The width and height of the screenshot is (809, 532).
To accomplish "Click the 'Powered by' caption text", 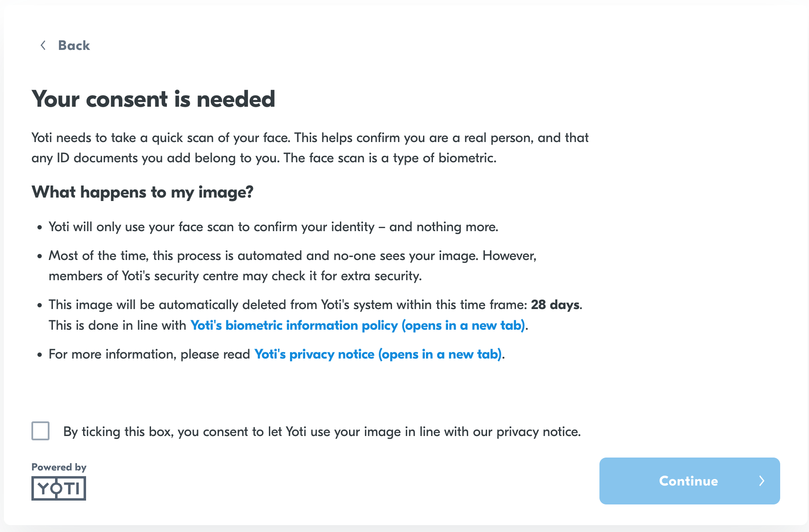I will pos(59,467).
